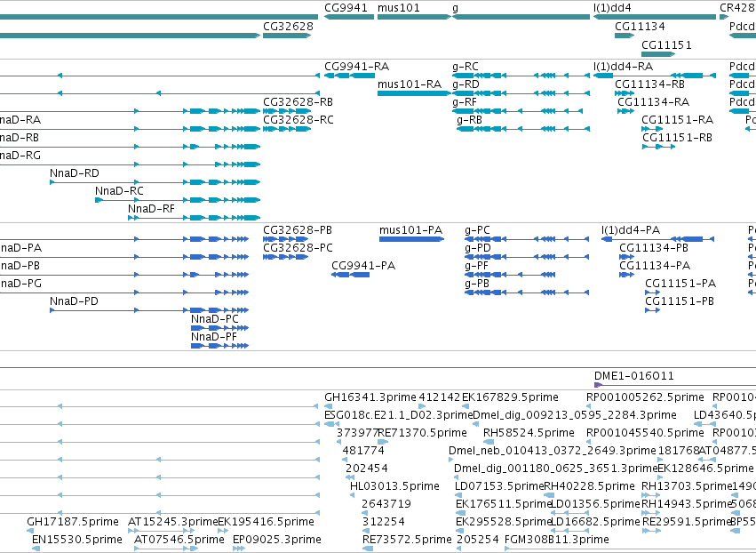Screen dimensions: 756x553
Task: Select the RH40228.5prime EST label
Action: (x=589, y=486)
